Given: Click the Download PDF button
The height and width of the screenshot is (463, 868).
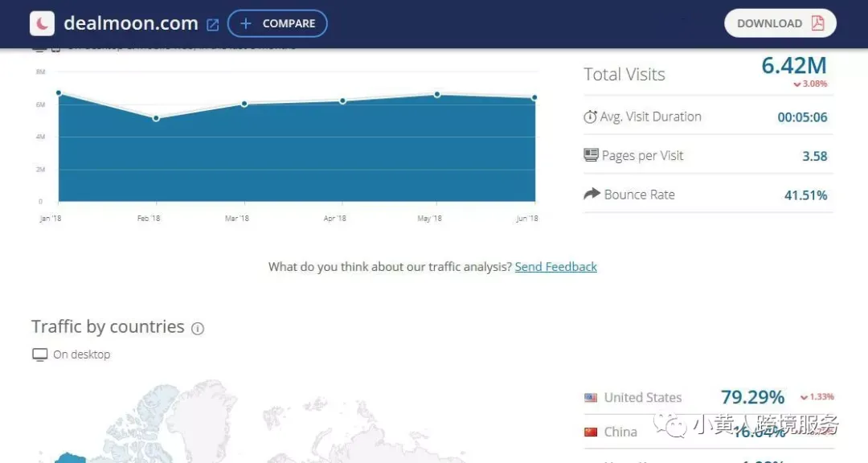Looking at the screenshot, I should tap(780, 23).
